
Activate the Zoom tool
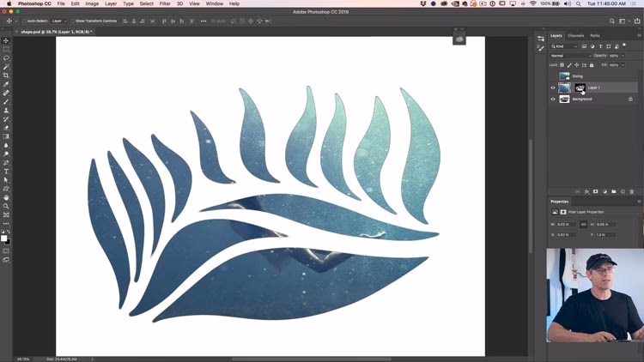click(x=6, y=207)
